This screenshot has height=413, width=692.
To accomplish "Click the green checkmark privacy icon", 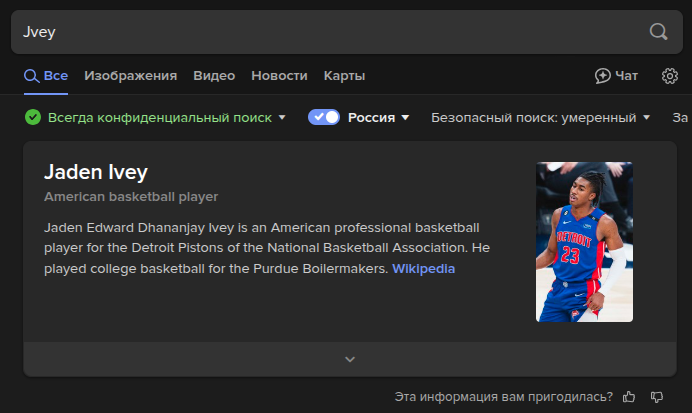I will pyautogui.click(x=33, y=117).
